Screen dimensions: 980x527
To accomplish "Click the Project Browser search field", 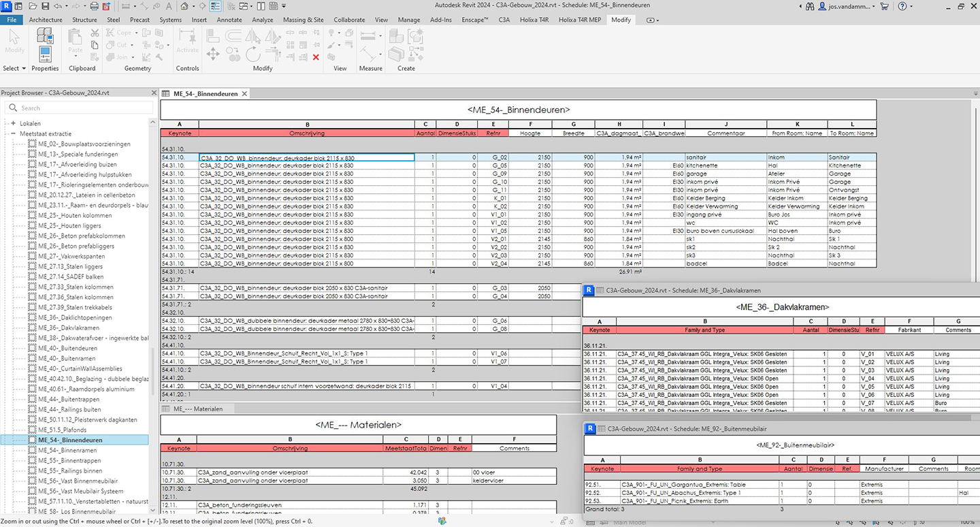I will 79,108.
